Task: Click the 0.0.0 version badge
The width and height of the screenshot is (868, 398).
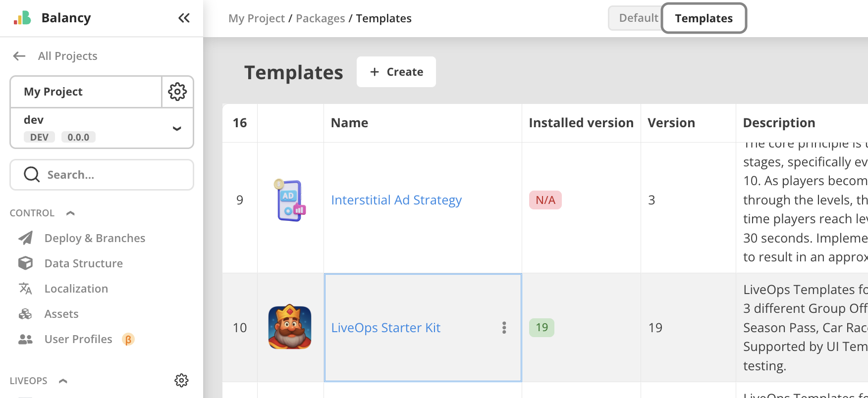Action: pyautogui.click(x=78, y=137)
